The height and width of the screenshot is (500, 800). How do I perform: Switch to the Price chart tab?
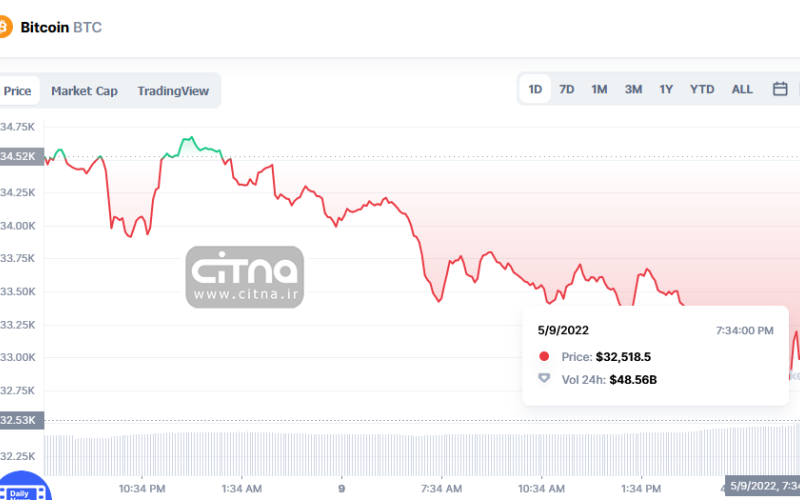coord(17,91)
